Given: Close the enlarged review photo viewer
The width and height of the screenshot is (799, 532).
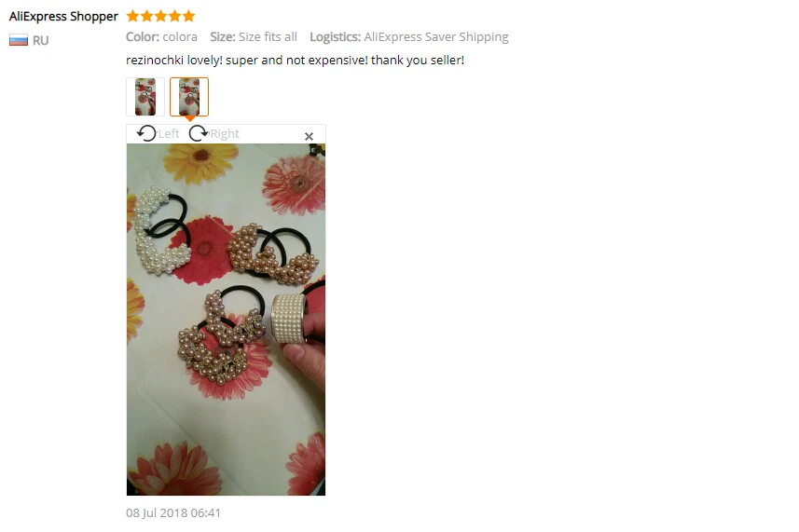Looking at the screenshot, I should pos(309,136).
